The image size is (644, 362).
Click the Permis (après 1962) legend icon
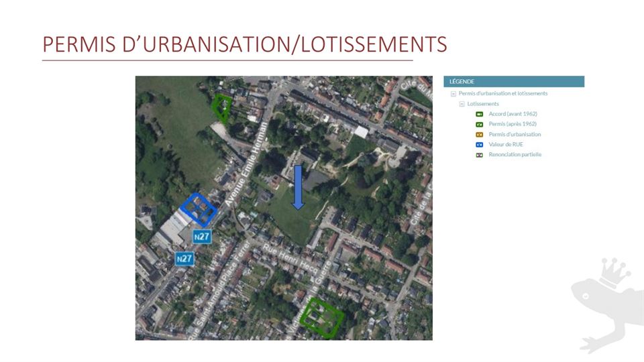[479, 124]
